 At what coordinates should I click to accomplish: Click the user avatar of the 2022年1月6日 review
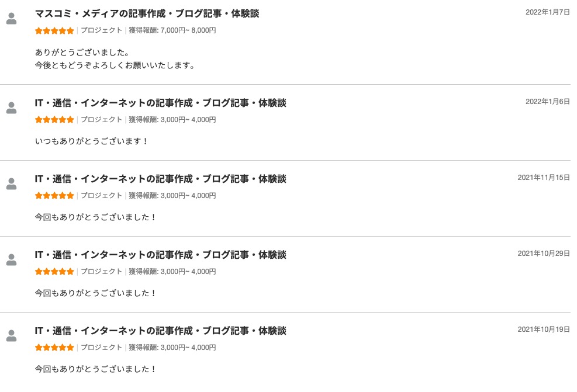[11, 108]
